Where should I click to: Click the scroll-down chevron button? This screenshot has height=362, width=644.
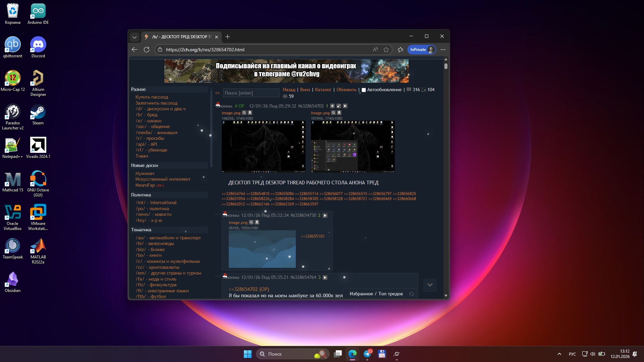coord(430,285)
